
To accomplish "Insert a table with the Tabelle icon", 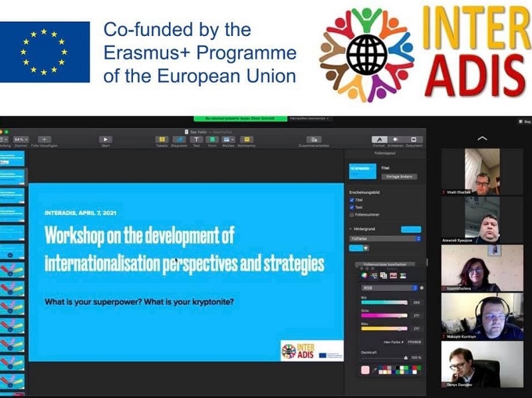I will (162, 140).
